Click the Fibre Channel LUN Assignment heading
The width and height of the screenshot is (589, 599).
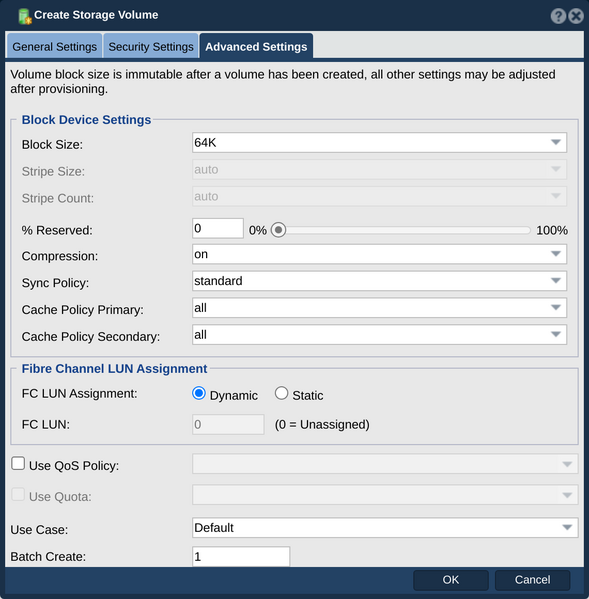[114, 369]
